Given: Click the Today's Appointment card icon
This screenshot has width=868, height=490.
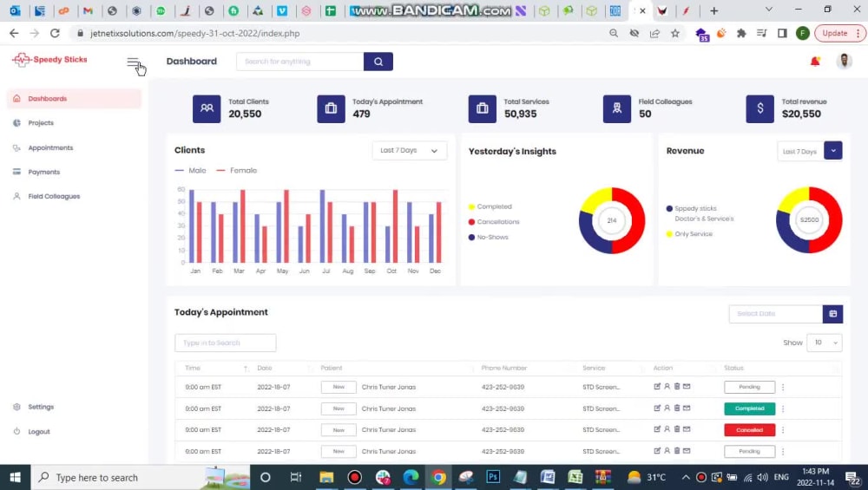Looking at the screenshot, I should [331, 108].
